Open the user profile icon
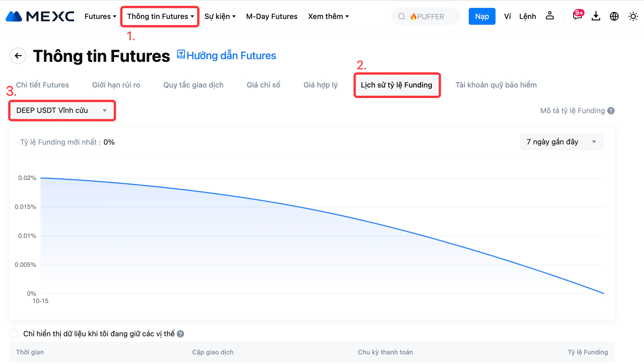The image size is (644, 364). click(549, 16)
